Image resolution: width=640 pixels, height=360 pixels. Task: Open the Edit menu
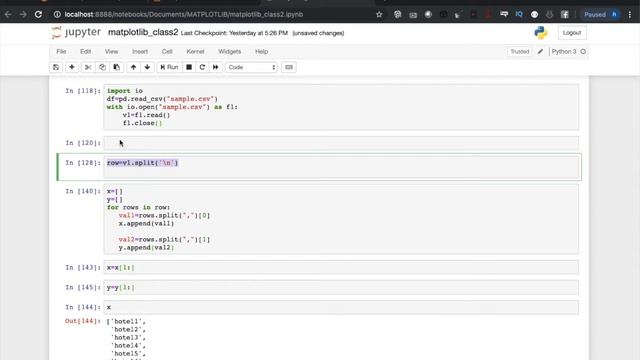85,51
